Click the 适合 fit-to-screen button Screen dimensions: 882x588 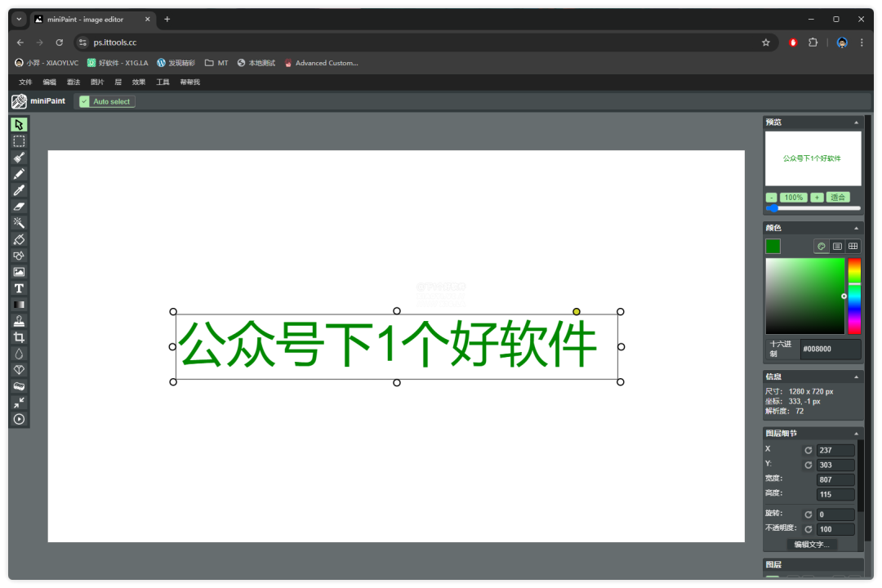tap(838, 198)
